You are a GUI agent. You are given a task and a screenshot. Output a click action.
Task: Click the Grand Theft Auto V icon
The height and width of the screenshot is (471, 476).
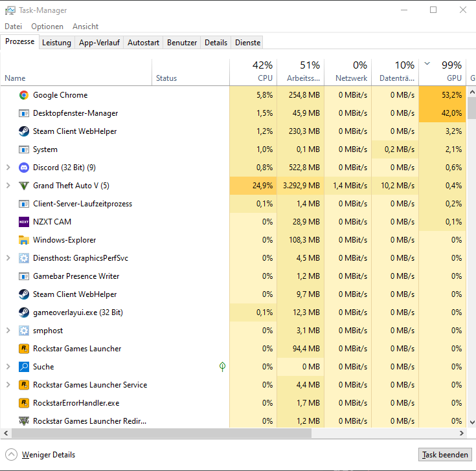pos(24,186)
